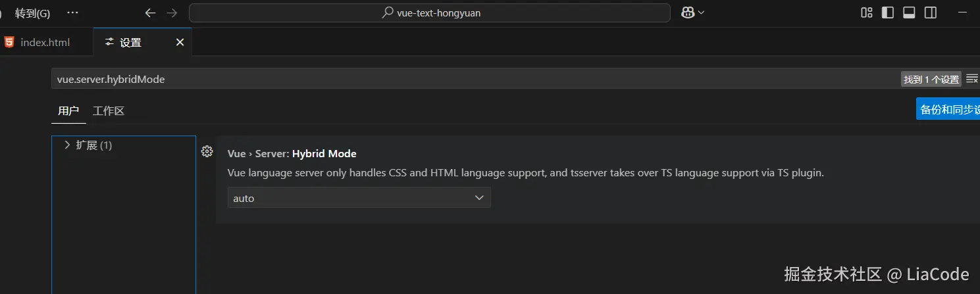Clear the settings search input icon
This screenshot has width=980, height=294.
click(x=971, y=79)
